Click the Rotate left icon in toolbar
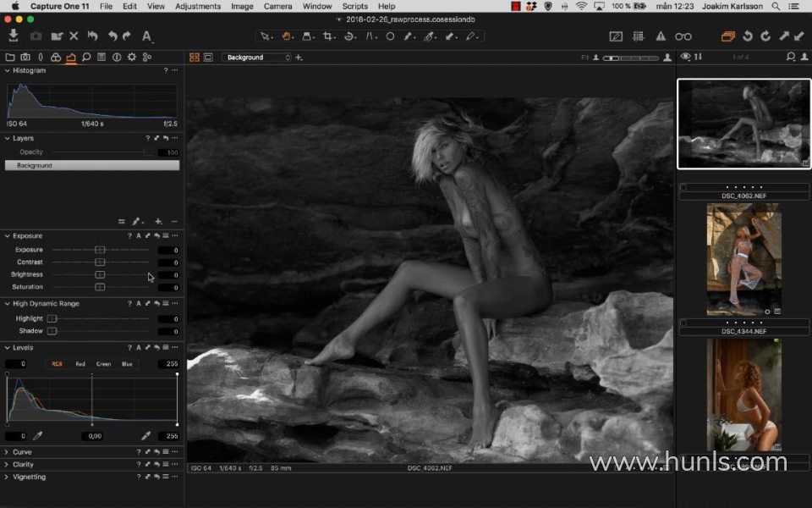This screenshot has width=812, height=508. (x=748, y=36)
